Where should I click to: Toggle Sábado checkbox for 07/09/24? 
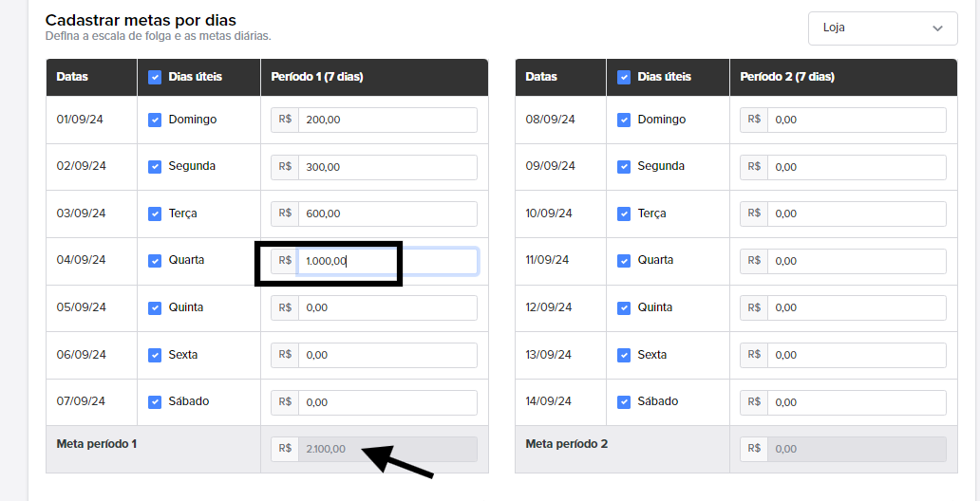tap(155, 401)
